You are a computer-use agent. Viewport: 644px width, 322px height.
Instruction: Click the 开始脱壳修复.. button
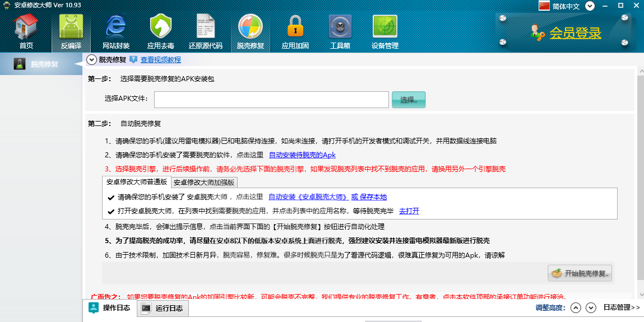point(580,273)
